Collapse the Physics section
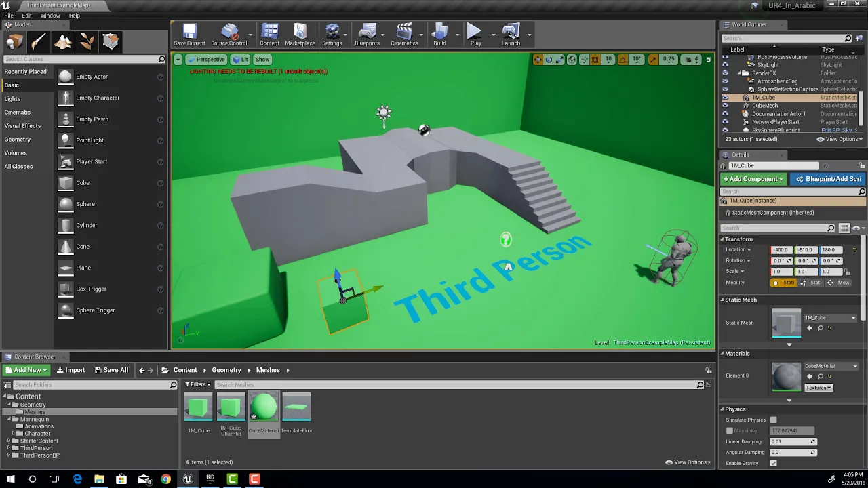Screen dimensions: 868x488 click(x=722, y=409)
